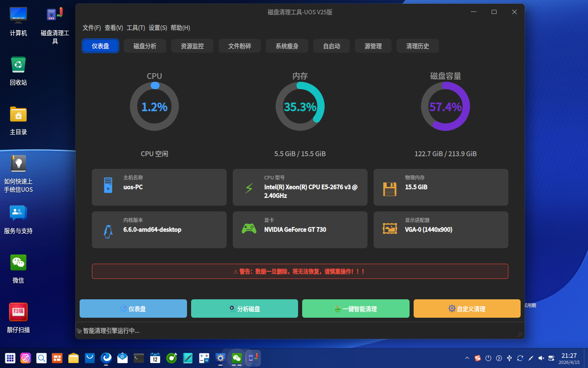This screenshot has width=588, height=368.
Task: Click the 5.5 GiB / 15.5 GiB memory readout
Action: (300, 154)
